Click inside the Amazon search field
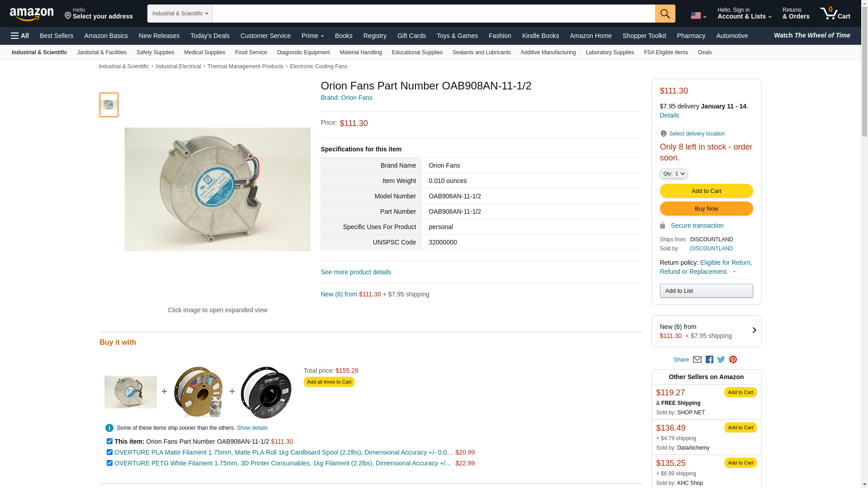 [434, 14]
